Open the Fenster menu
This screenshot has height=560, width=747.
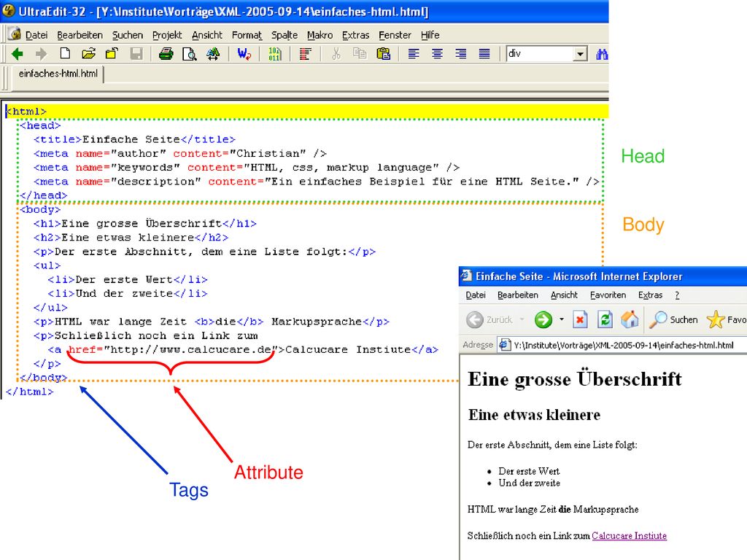(395, 35)
